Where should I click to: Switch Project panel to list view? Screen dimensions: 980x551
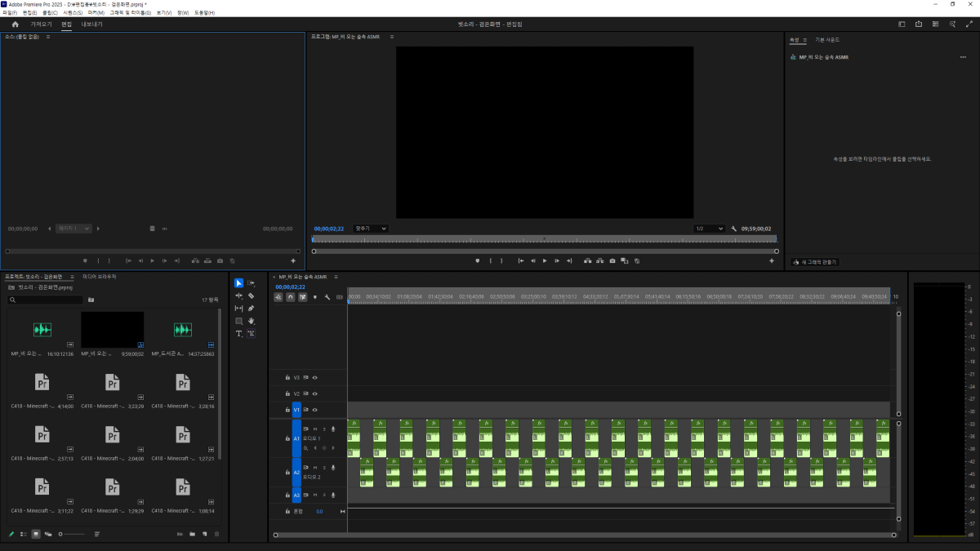tap(24, 534)
